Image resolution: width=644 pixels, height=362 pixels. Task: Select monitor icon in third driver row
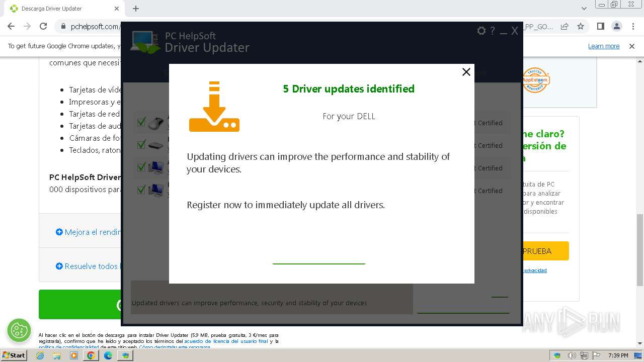coord(156,167)
